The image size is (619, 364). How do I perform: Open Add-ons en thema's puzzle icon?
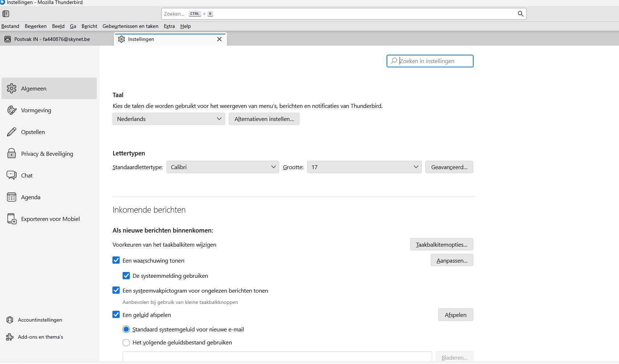(10, 337)
